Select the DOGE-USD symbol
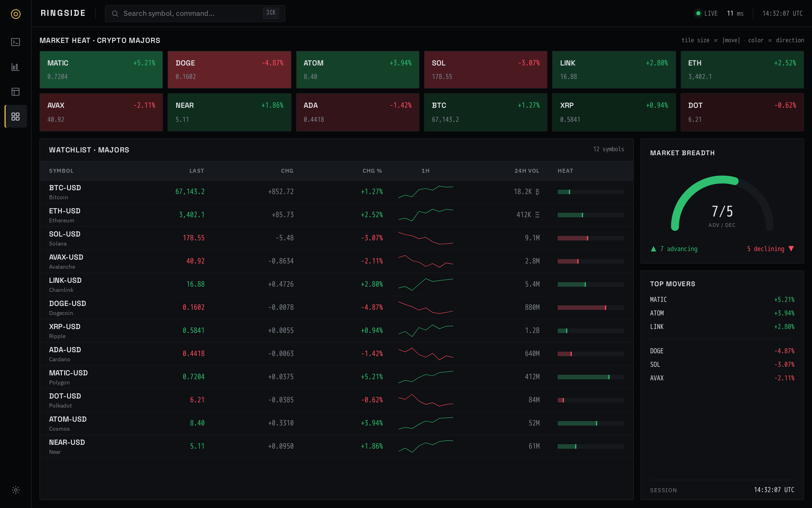Viewport: 812px width, 508px height. click(67, 304)
